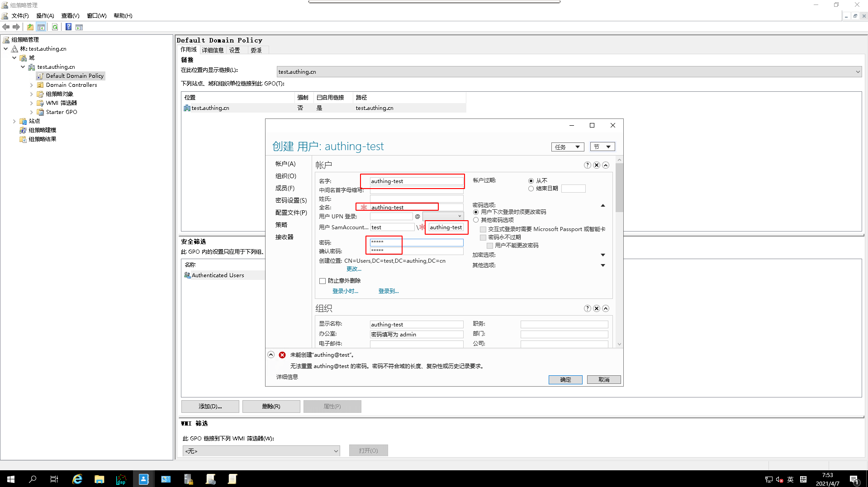The width and height of the screenshot is (868, 487).
Task: Check the 防止意外删除 checkbox
Action: (323, 280)
